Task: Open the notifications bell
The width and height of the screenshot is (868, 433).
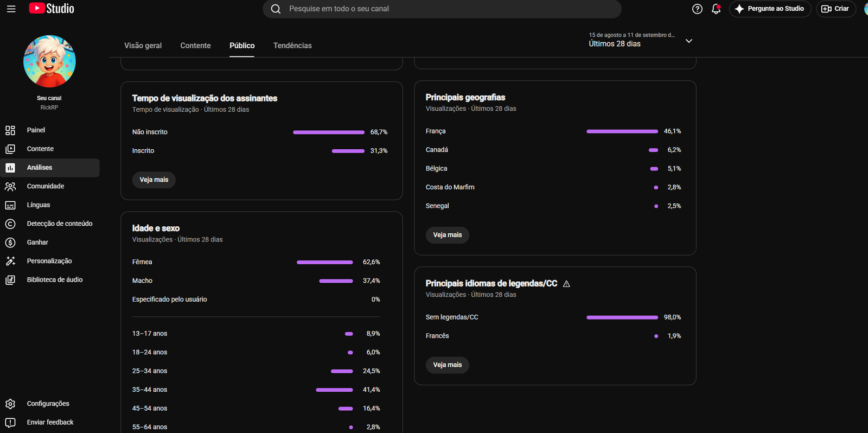Action: point(716,9)
